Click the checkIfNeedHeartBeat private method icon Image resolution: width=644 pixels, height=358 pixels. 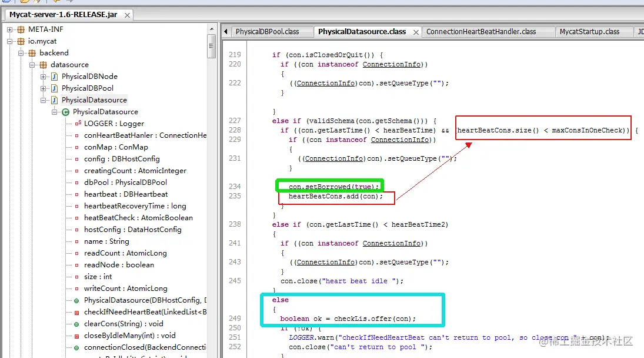pyautogui.click(x=77, y=313)
